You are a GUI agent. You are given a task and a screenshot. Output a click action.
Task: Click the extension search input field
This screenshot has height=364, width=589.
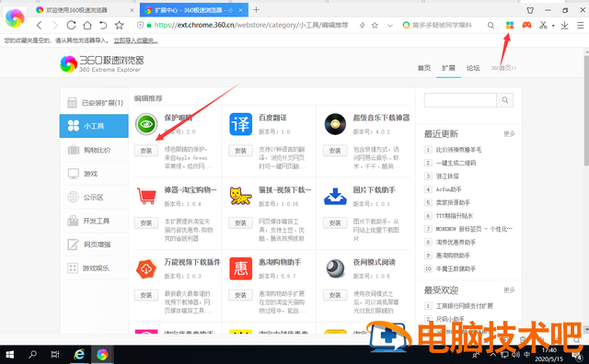(460, 100)
